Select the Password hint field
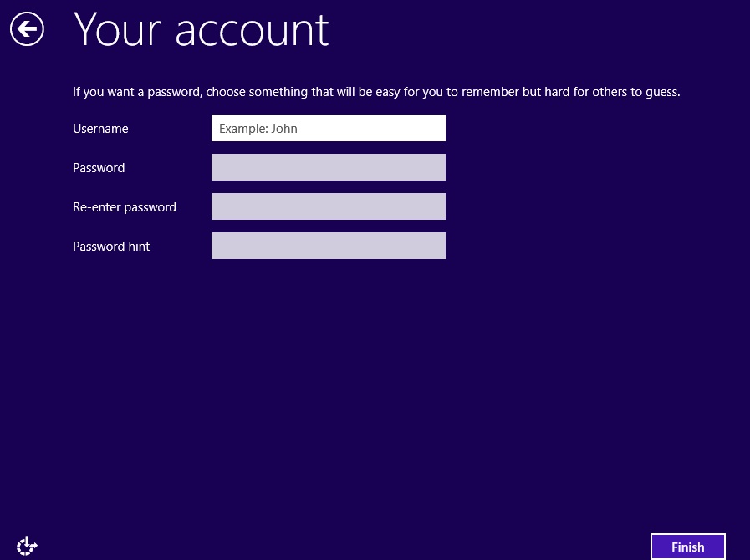Viewport: 750px width, 560px height. (328, 246)
